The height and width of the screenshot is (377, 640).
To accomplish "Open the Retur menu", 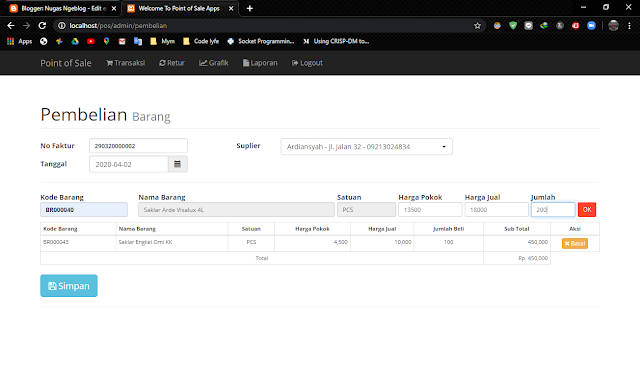I will (x=172, y=63).
